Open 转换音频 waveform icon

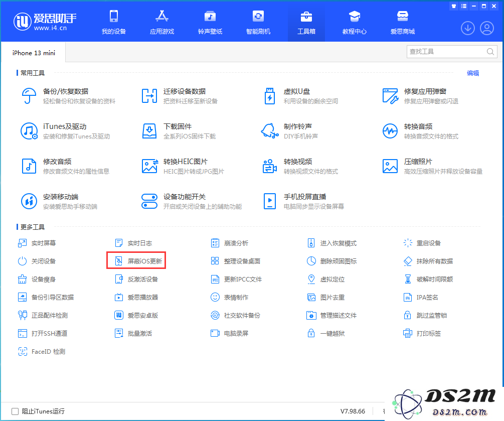click(x=390, y=131)
